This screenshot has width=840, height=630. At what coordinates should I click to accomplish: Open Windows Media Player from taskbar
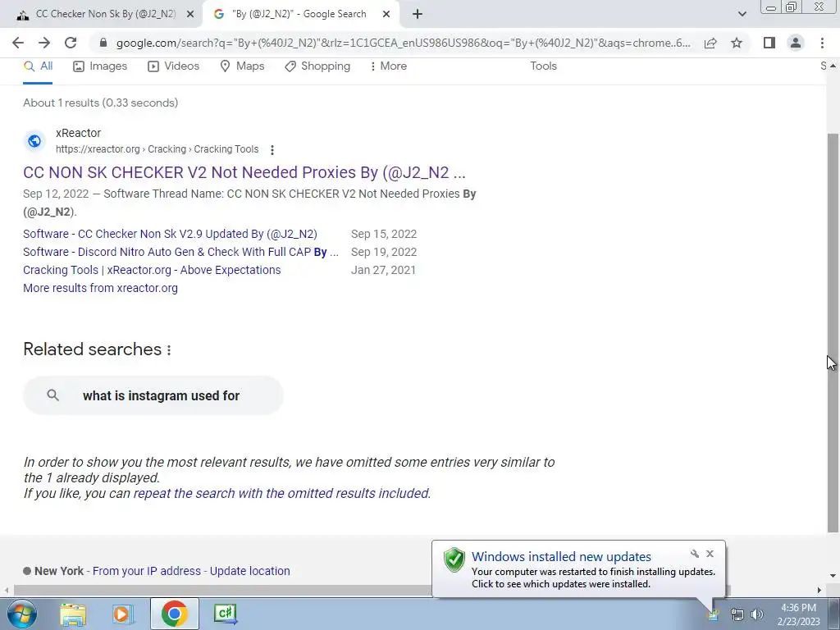pyautogui.click(x=123, y=614)
